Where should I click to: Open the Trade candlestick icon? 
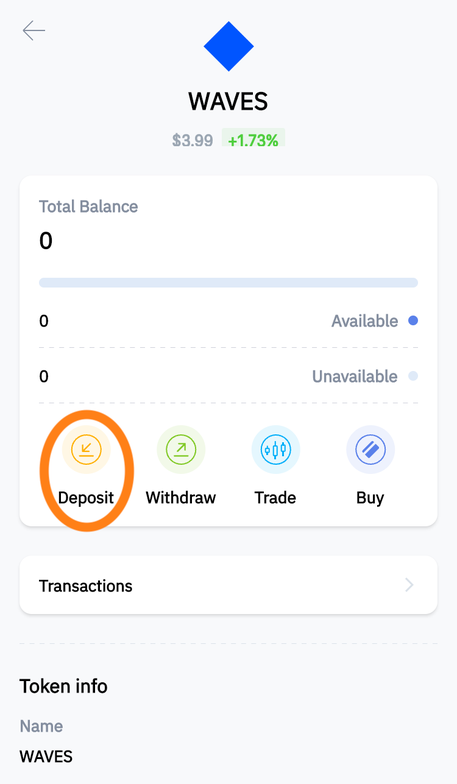[x=276, y=450]
